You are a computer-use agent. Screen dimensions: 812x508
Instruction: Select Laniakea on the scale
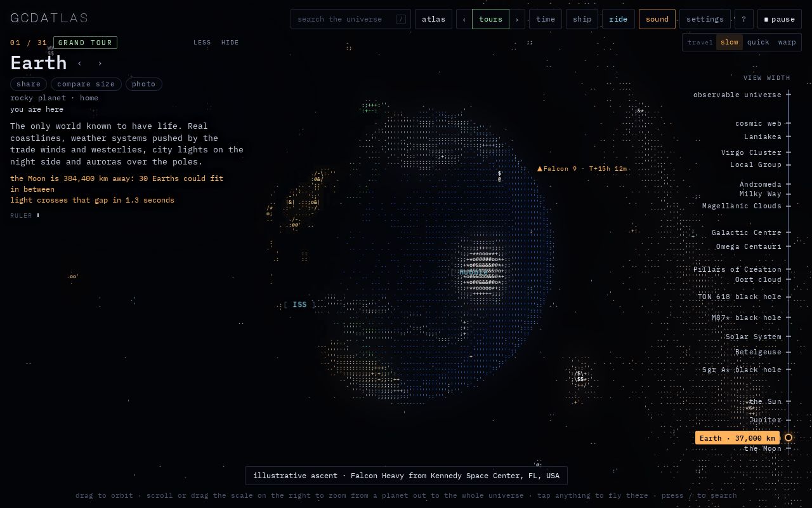click(763, 137)
